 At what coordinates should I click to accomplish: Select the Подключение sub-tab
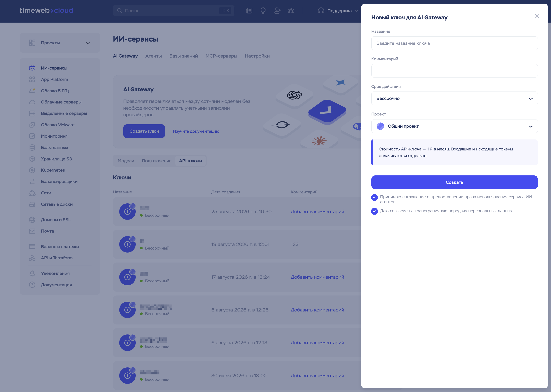click(x=157, y=161)
